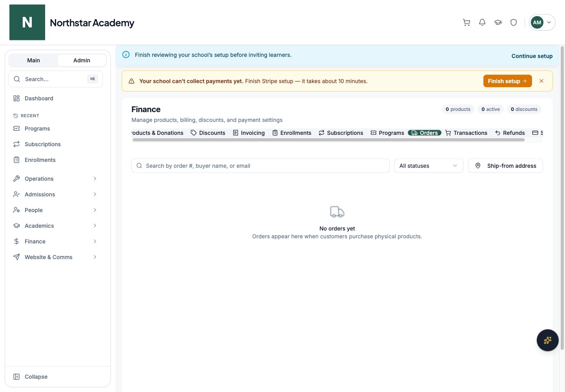The width and height of the screenshot is (565, 392).
Task: Open notifications bell icon
Action: click(482, 22)
